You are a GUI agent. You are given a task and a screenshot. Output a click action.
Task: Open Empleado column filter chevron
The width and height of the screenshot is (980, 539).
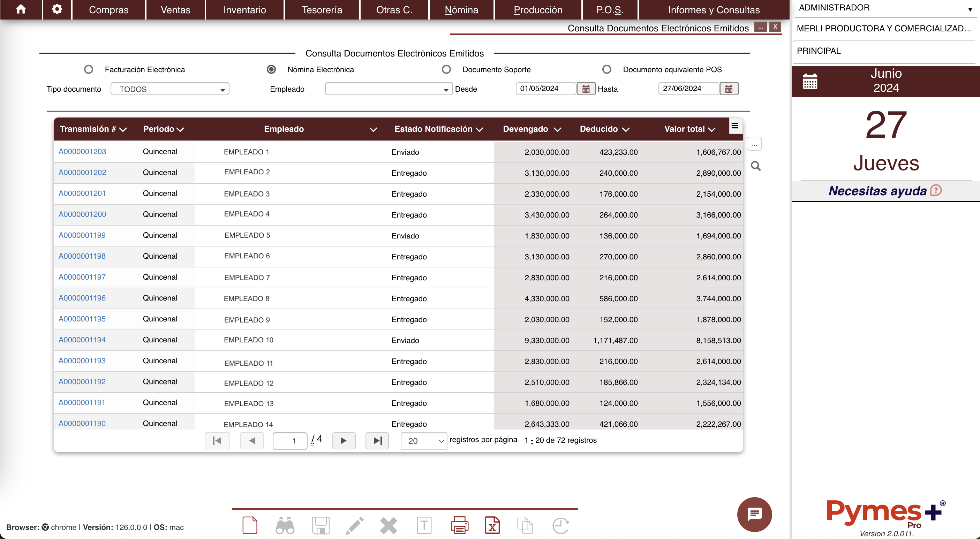pyautogui.click(x=373, y=130)
